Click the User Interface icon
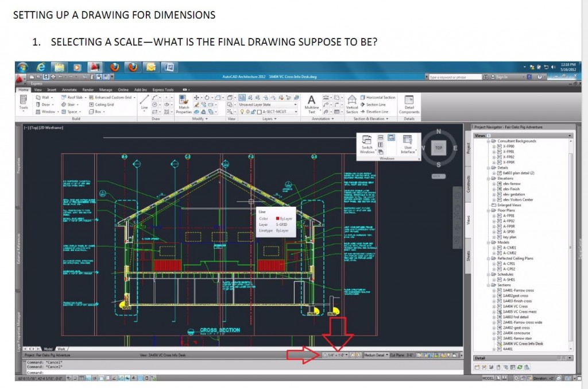588x389 pixels. tap(407, 142)
